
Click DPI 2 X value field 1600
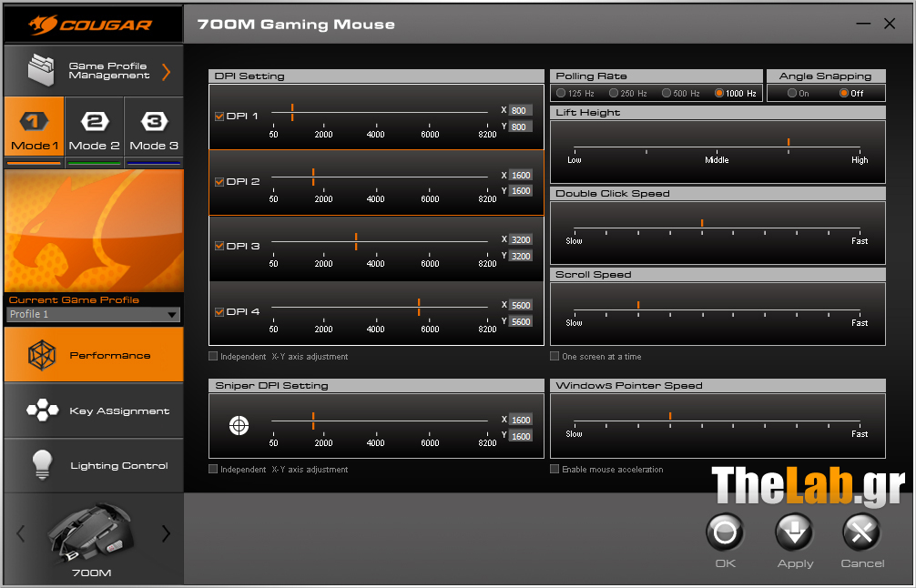coord(521,175)
